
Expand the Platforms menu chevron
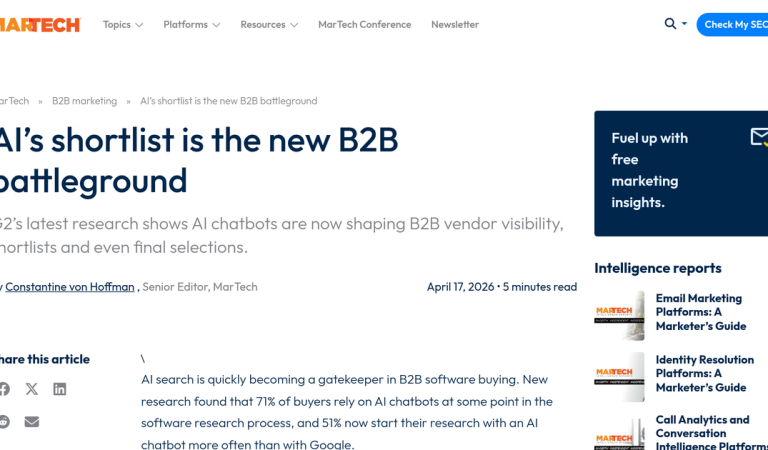(x=216, y=25)
